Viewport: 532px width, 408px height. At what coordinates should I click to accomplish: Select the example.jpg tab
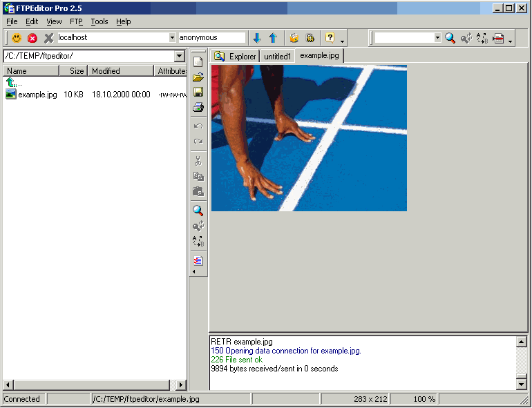click(x=319, y=56)
